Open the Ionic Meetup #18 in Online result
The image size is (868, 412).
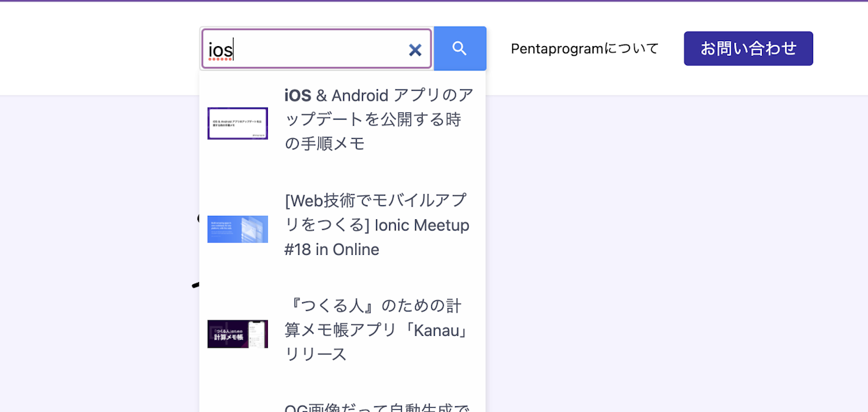pos(377,225)
